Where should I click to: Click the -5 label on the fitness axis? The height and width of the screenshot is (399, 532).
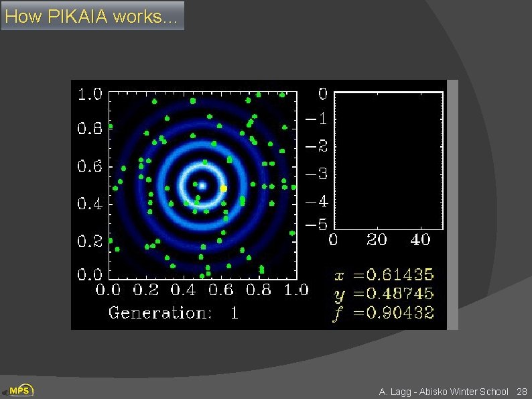tap(316, 225)
